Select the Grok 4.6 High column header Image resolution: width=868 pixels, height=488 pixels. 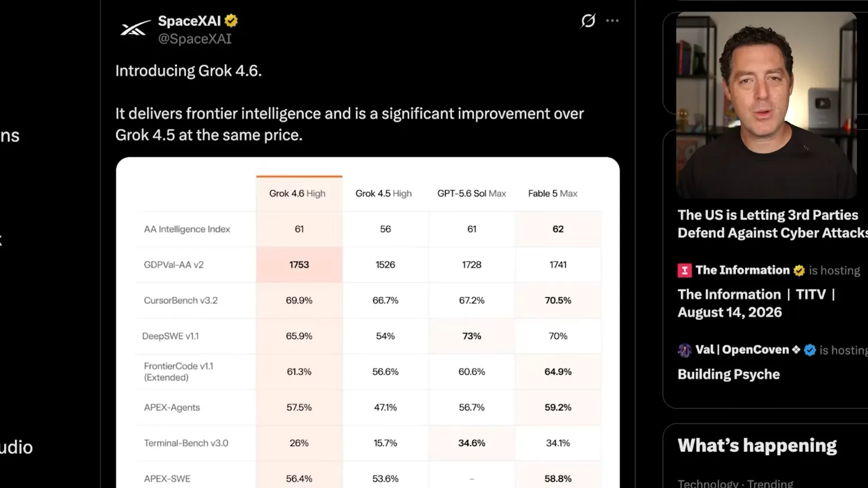(x=297, y=194)
